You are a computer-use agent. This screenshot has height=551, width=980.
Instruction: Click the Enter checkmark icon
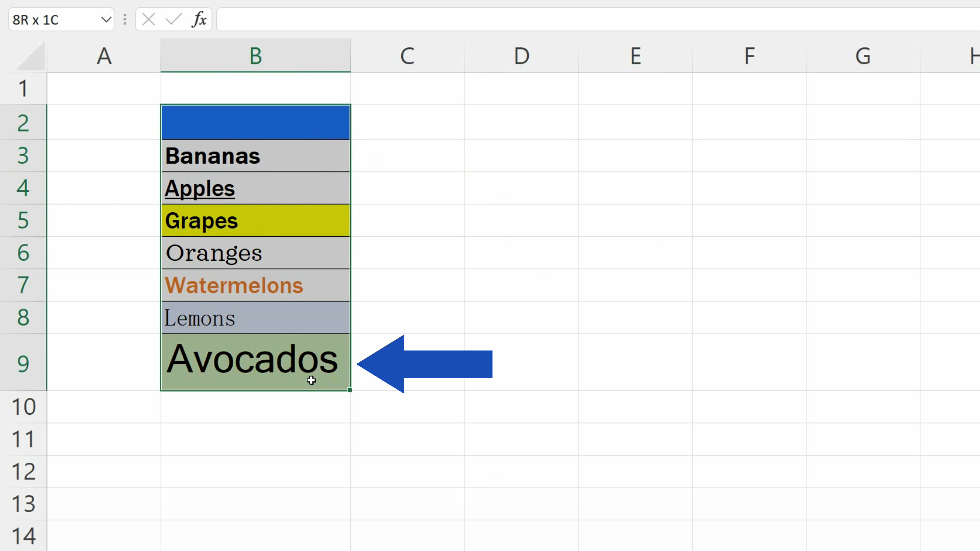pyautogui.click(x=173, y=19)
